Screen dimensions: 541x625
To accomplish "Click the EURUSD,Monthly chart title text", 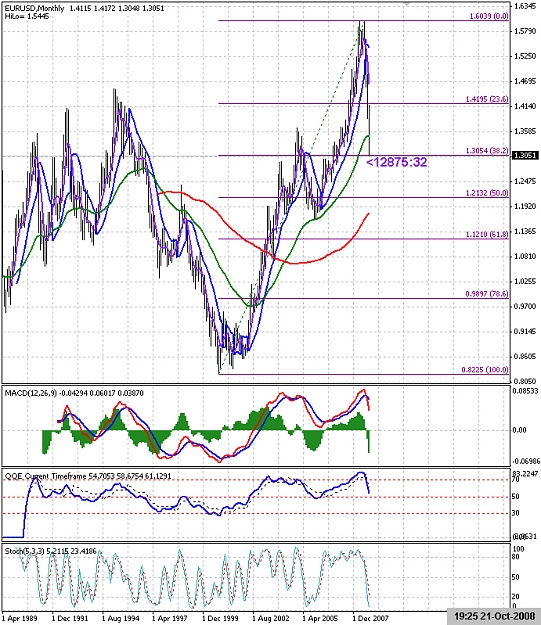I will coord(34,8).
